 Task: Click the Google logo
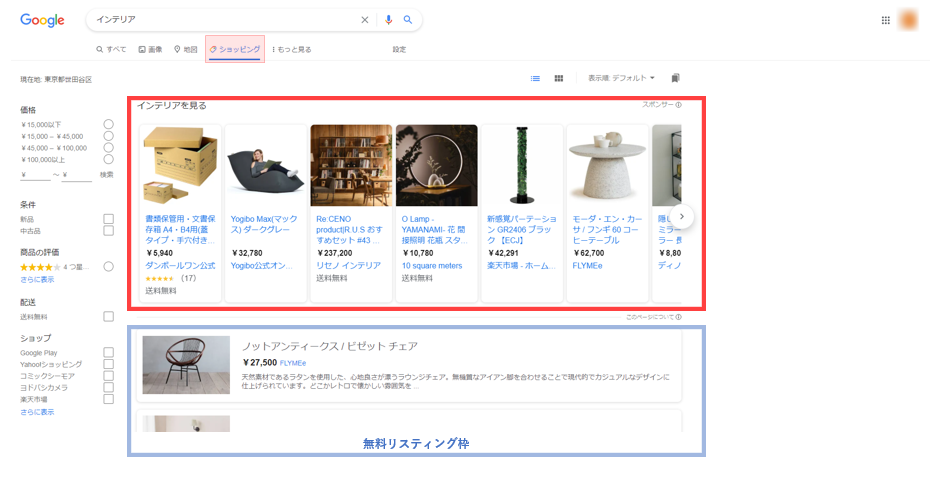(x=42, y=20)
